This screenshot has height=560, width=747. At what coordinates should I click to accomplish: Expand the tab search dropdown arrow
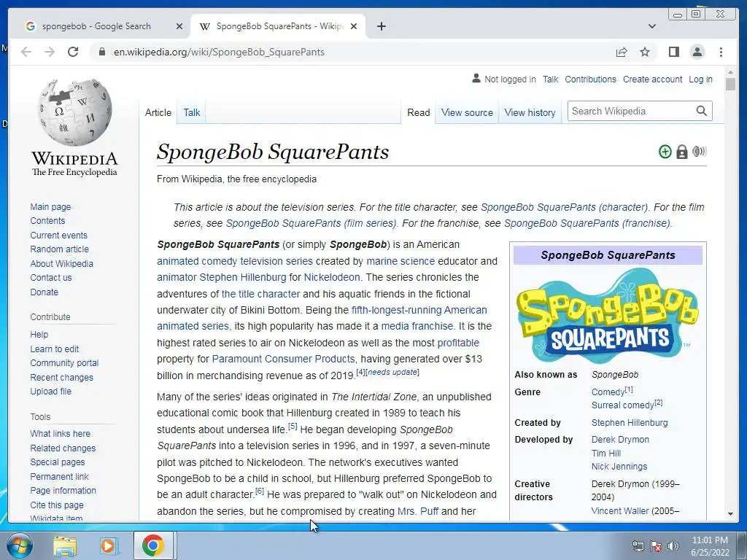[x=652, y=26]
